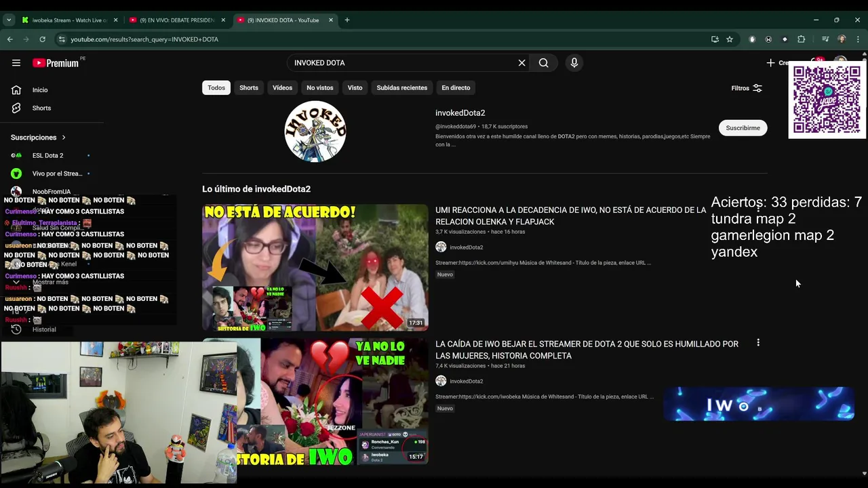Go back in browser

[9, 39]
